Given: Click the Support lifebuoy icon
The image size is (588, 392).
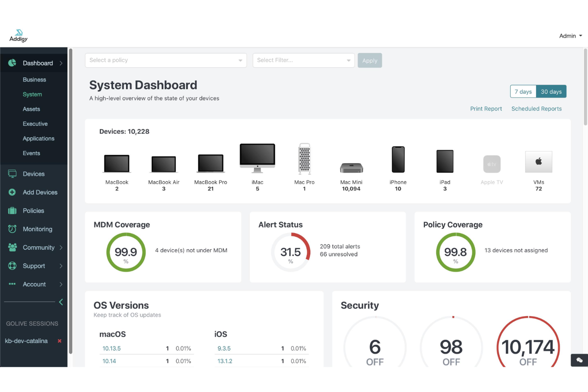Looking at the screenshot, I should [x=12, y=266].
